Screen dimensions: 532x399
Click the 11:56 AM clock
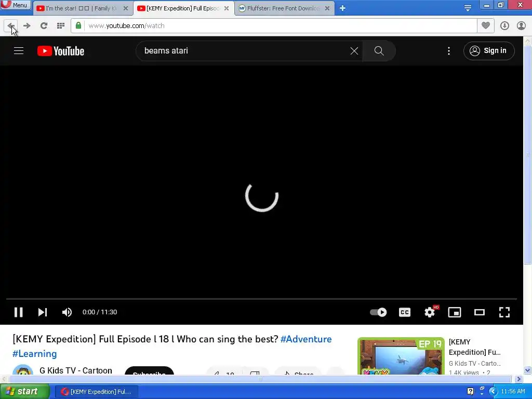pos(513,392)
